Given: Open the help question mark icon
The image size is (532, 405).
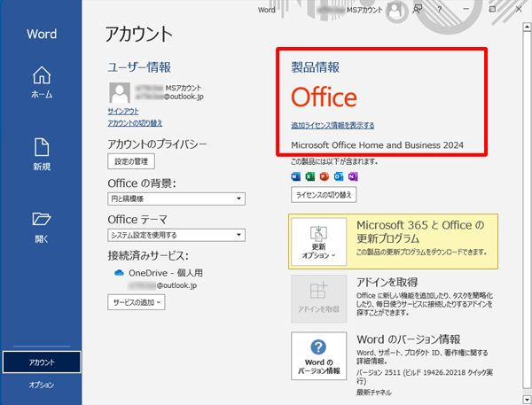Looking at the screenshot, I should pos(440,10).
